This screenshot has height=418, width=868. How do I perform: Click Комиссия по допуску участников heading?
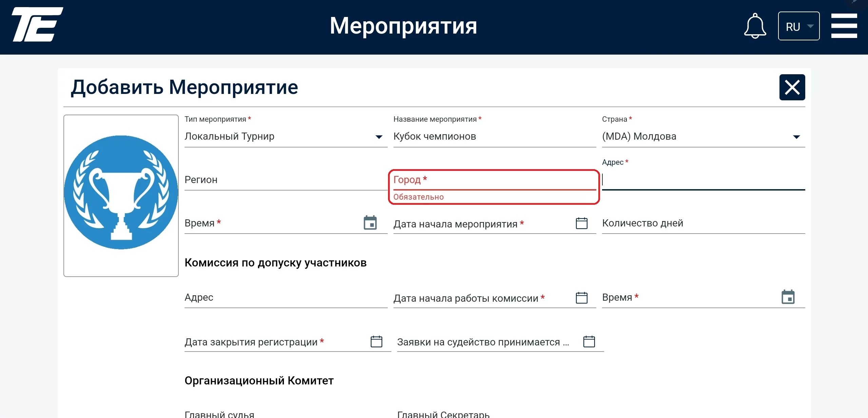275,263
